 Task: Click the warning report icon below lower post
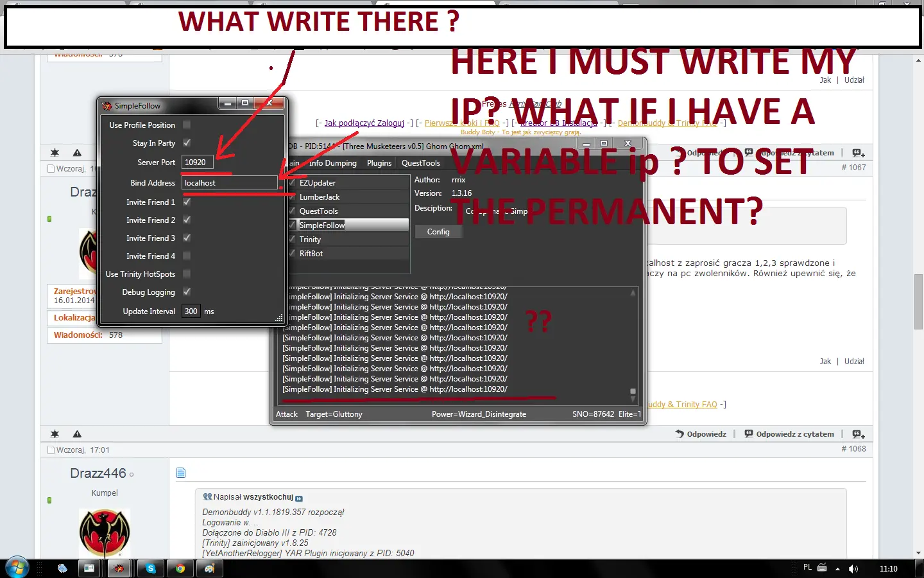point(77,434)
